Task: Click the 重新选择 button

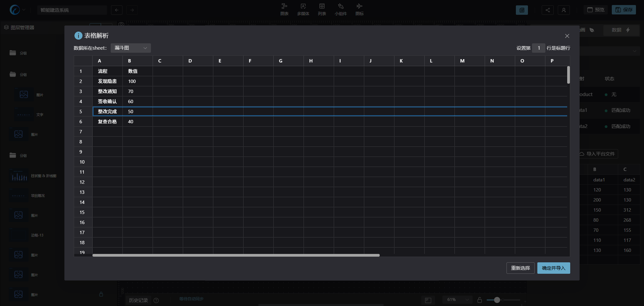Action: pyautogui.click(x=520, y=268)
